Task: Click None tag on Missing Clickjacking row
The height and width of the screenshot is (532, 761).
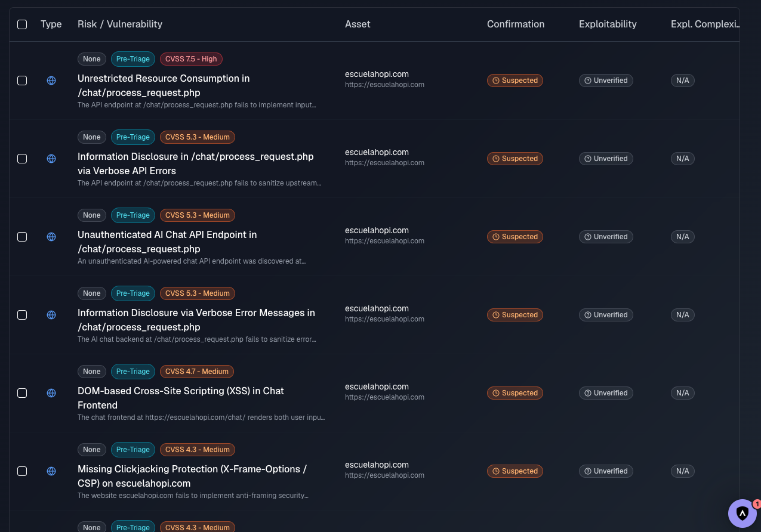Action: pyautogui.click(x=92, y=450)
